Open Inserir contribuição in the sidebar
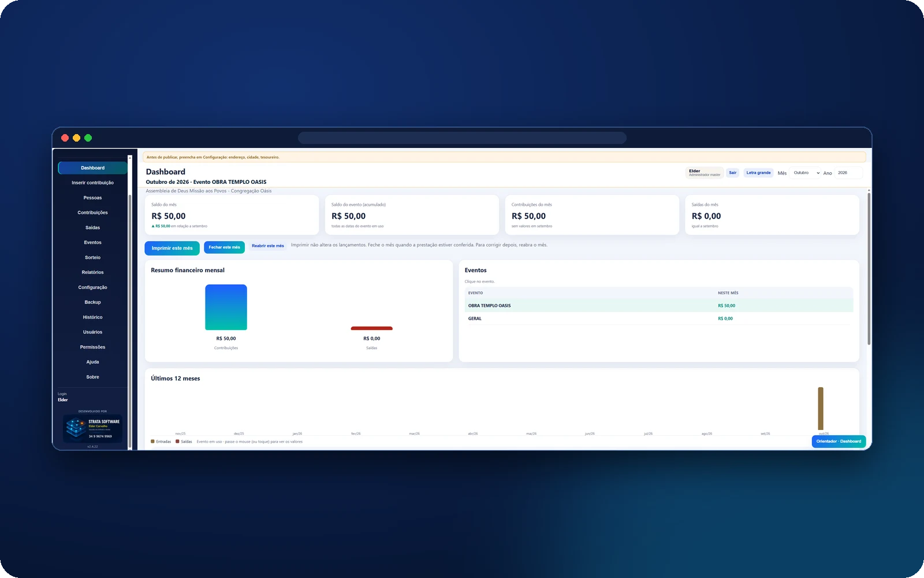The image size is (924, 578). click(x=92, y=183)
